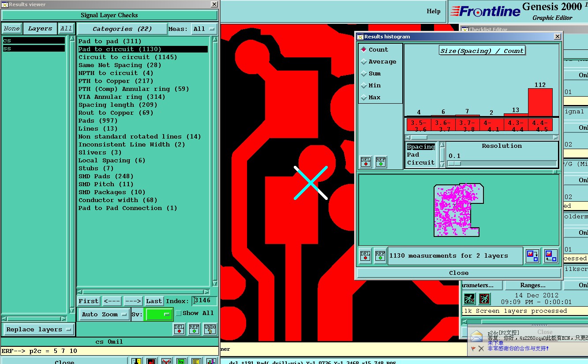Click REF icon beside histogram Spacing list
This screenshot has width=588, height=364.
coord(381,162)
